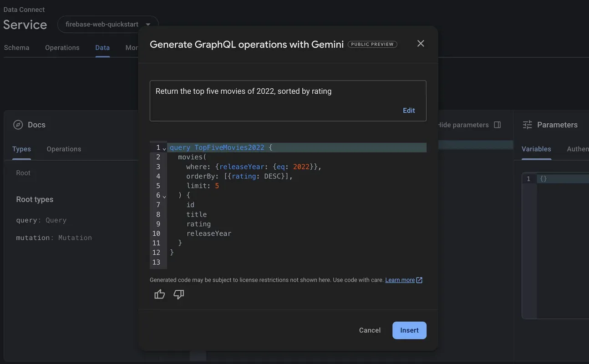Click the releaseYear field on line 10
Image resolution: width=589 pixels, height=364 pixels.
click(209, 233)
